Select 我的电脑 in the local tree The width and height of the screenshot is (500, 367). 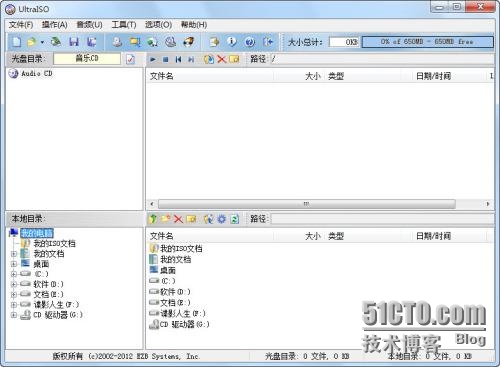click(37, 233)
